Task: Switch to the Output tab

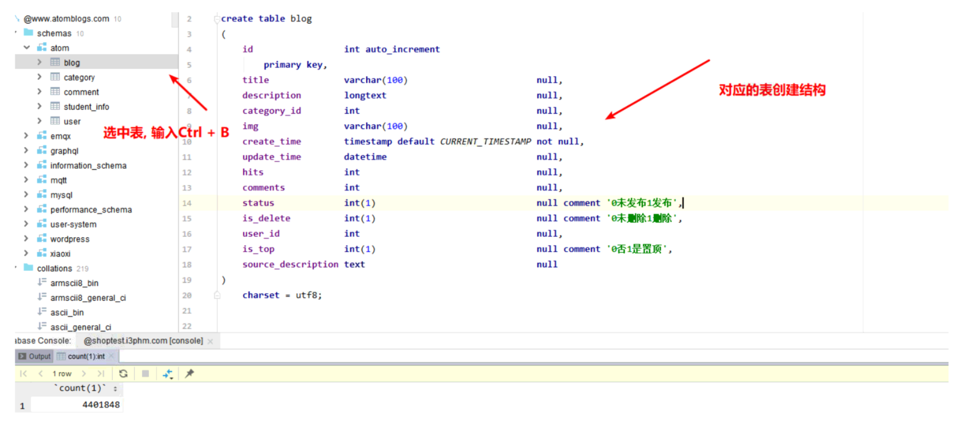Action: click(x=34, y=356)
